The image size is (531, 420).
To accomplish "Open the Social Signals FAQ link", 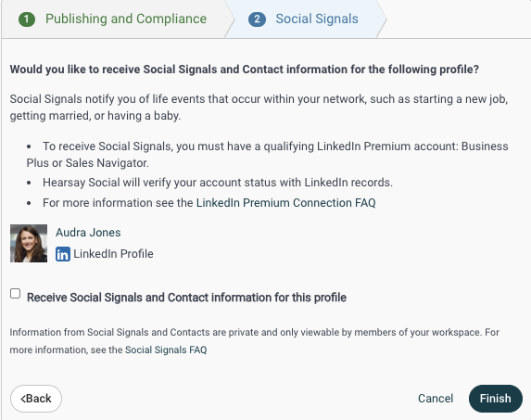I will coord(166,350).
